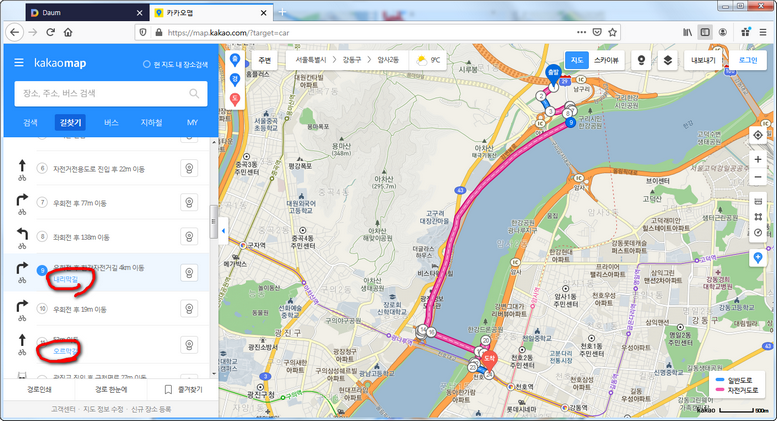Click 경로 한눈에 overview button
The image size is (777, 421).
coord(111,390)
